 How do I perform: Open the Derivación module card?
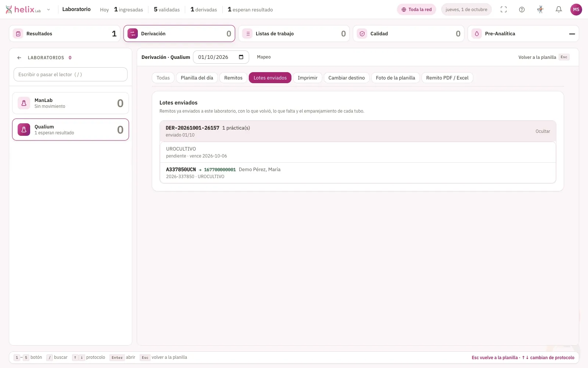coord(179,33)
